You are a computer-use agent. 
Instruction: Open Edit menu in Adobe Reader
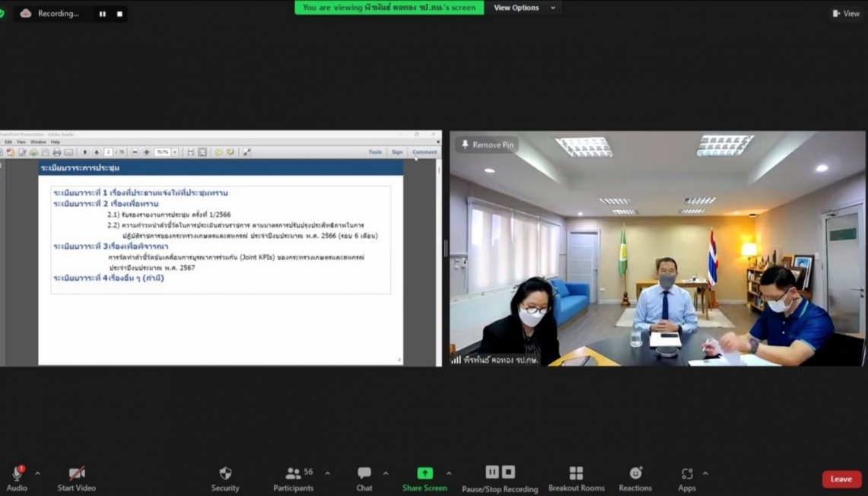pyautogui.click(x=8, y=141)
